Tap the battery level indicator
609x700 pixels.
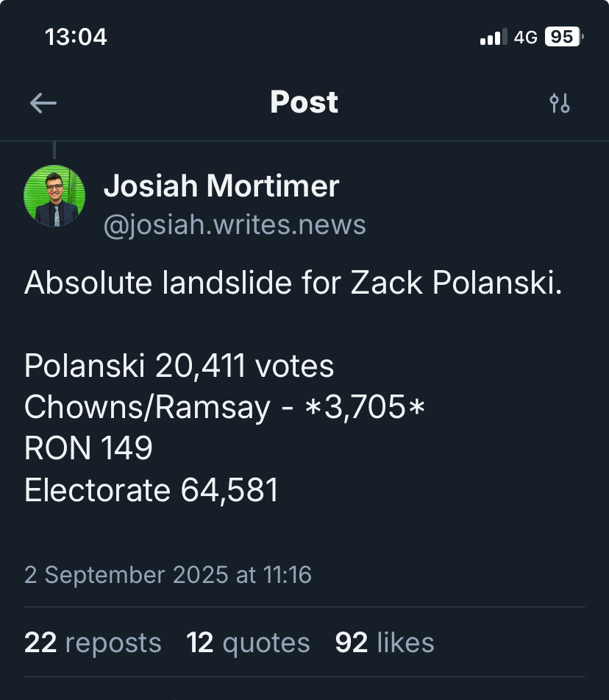[563, 37]
